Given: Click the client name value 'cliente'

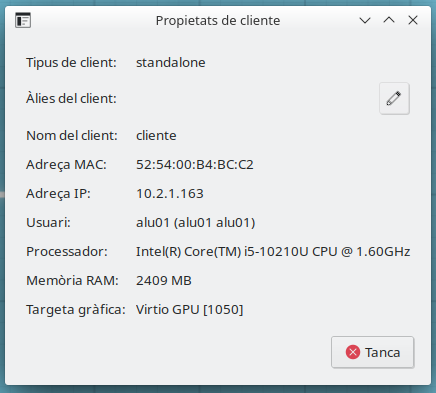Looking at the screenshot, I should tap(156, 136).
